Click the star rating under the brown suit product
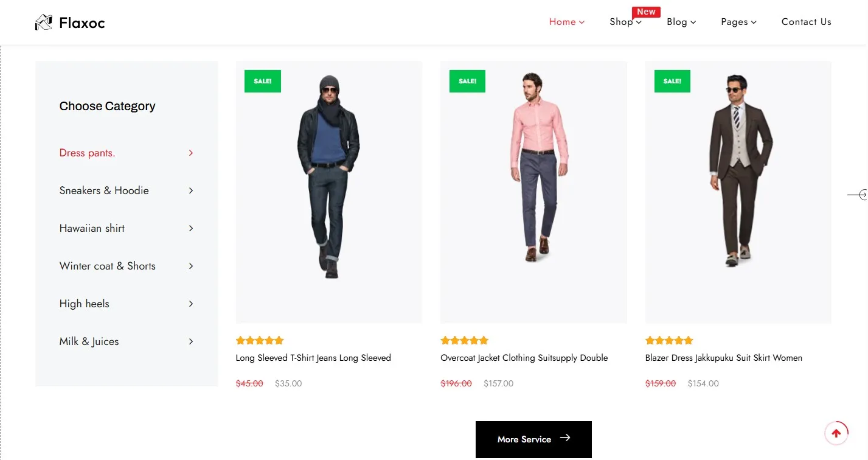868x460 pixels. click(x=669, y=341)
